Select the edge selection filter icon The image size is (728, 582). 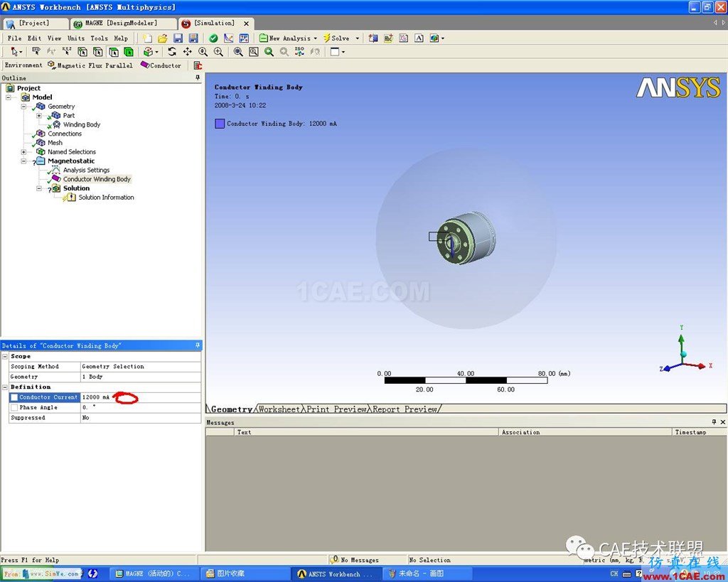pyautogui.click(x=97, y=51)
